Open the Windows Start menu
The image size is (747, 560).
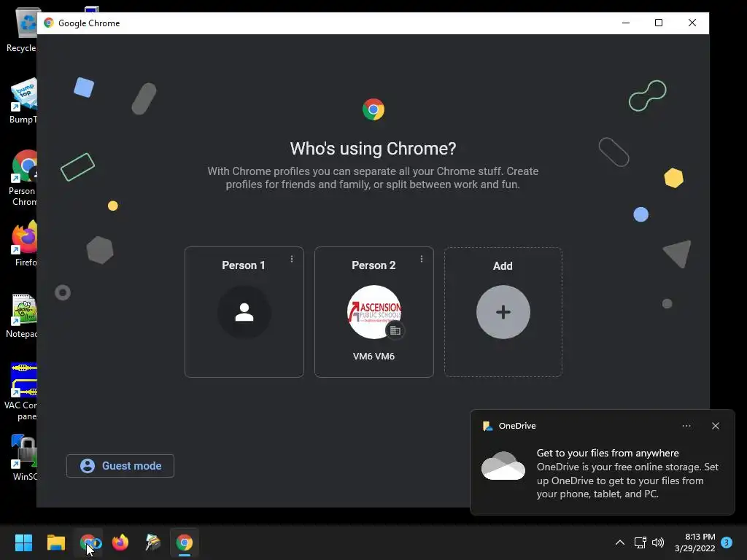23,542
